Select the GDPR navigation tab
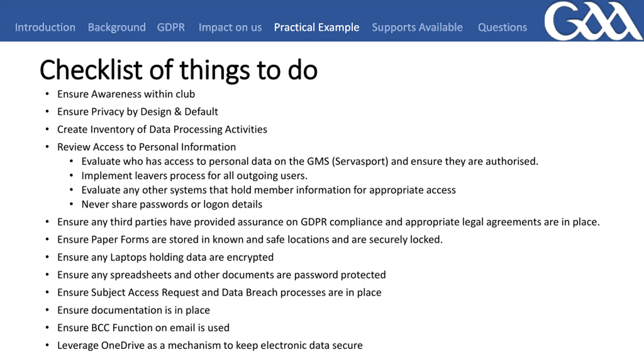Image resolution: width=644 pixels, height=362 pixels. pos(171,27)
